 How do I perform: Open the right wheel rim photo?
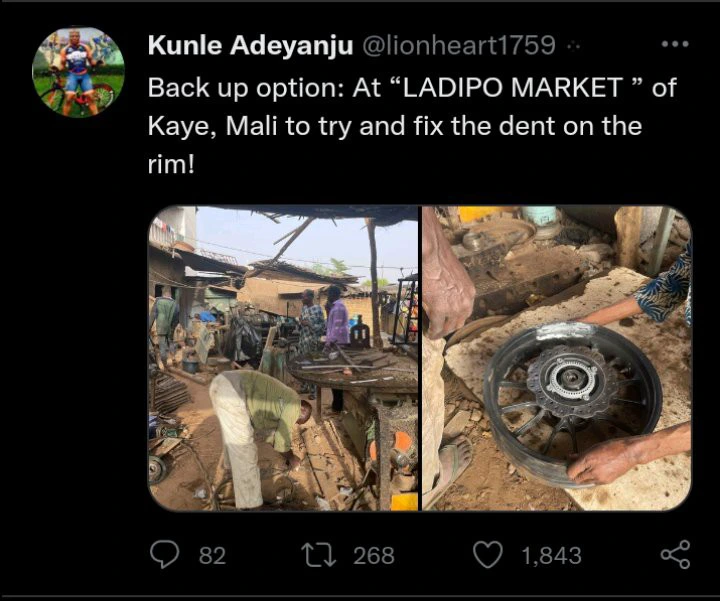pyautogui.click(x=556, y=358)
